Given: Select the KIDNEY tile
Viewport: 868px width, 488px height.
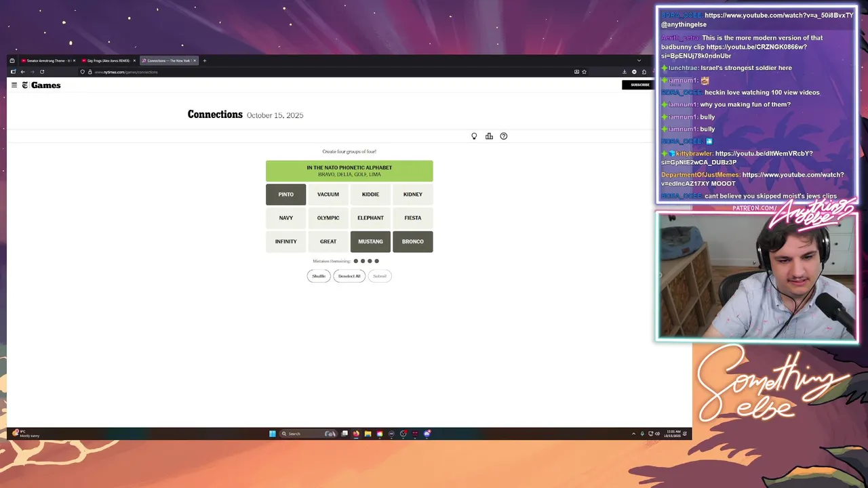Looking at the screenshot, I should click(x=412, y=195).
